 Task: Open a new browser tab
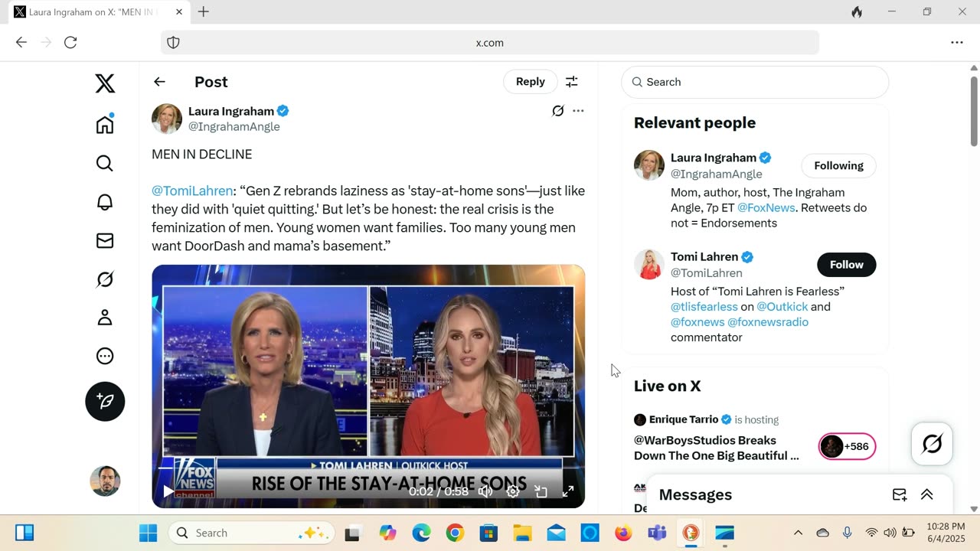pyautogui.click(x=204, y=11)
